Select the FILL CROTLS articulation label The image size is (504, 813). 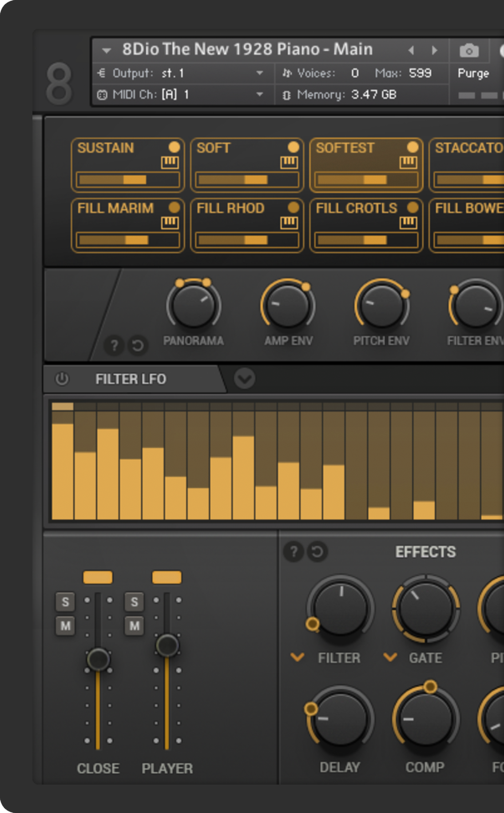(357, 208)
